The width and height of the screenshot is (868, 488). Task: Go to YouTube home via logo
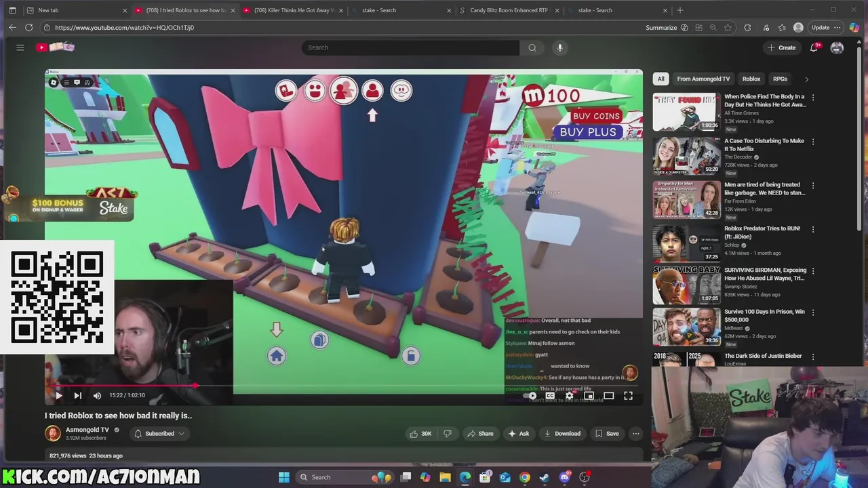tap(56, 47)
